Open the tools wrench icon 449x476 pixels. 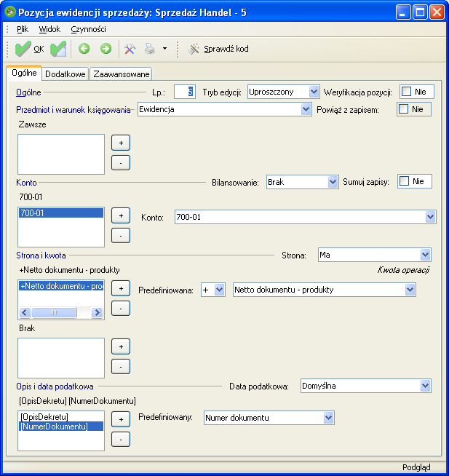[x=130, y=49]
